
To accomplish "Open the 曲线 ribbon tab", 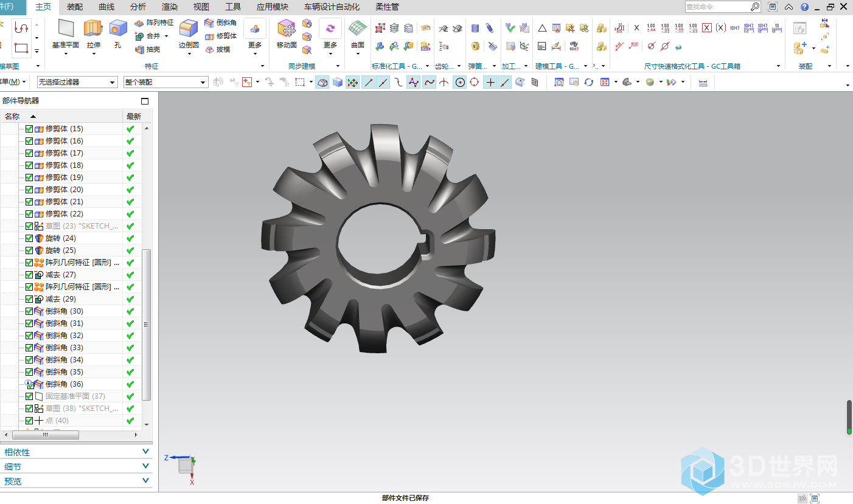I will 106,7.
